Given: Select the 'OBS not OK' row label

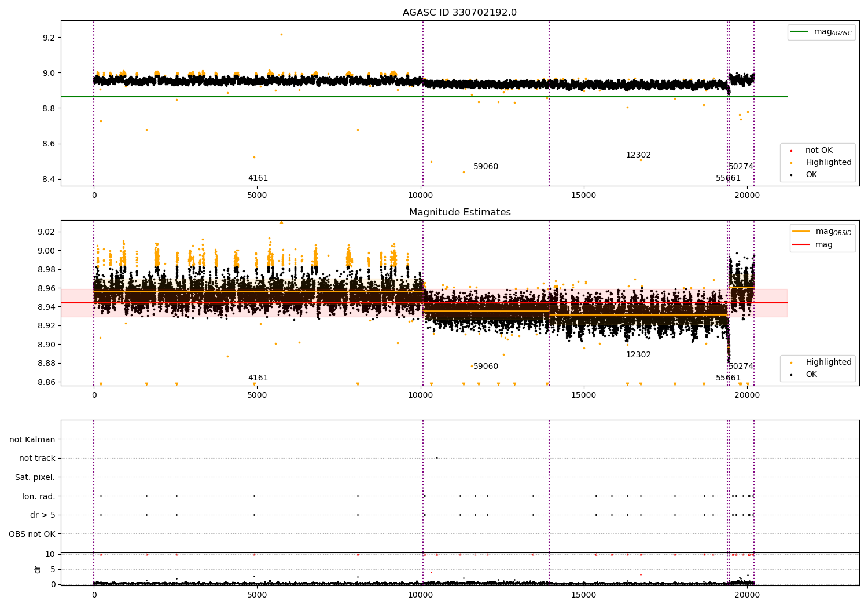Looking at the screenshot, I should coord(32,534).
